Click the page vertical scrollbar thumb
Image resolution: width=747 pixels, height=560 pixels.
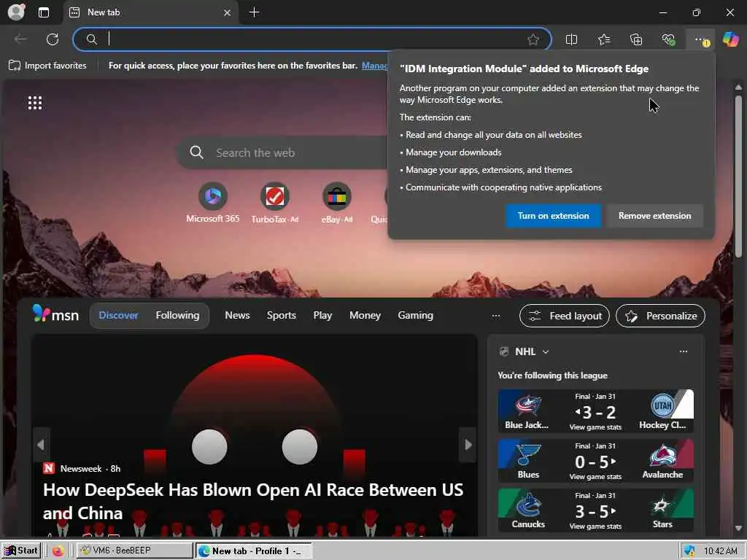click(738, 176)
